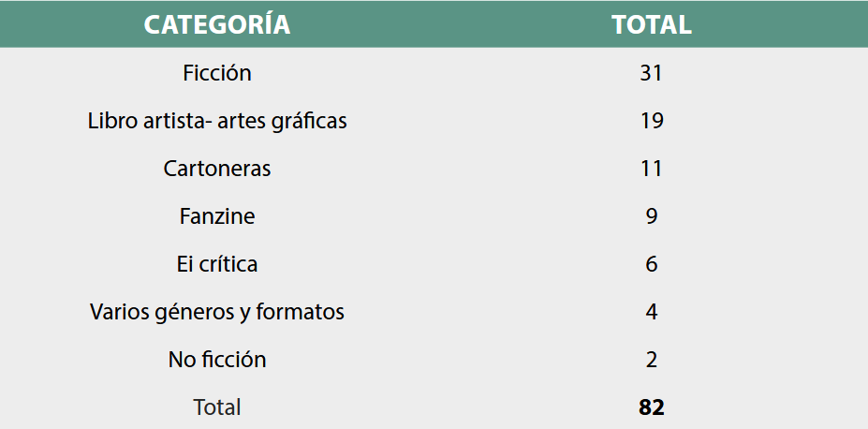868x429 pixels.
Task: Select the Total row label
Action: click(217, 407)
